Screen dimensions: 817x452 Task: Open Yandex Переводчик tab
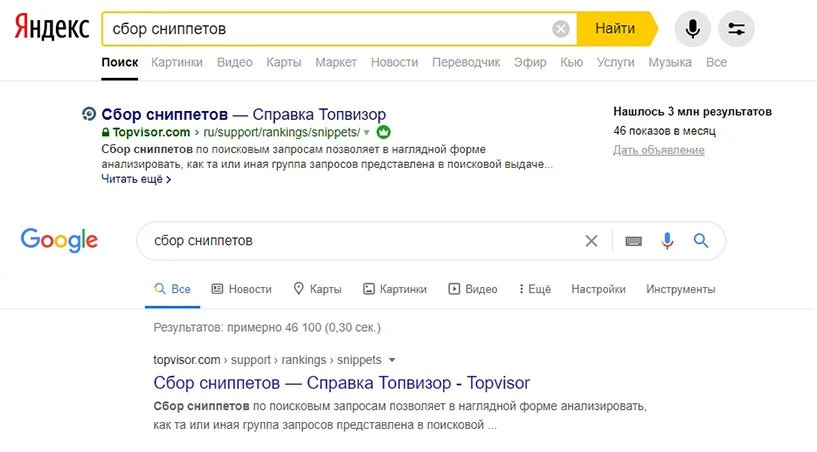tap(466, 63)
